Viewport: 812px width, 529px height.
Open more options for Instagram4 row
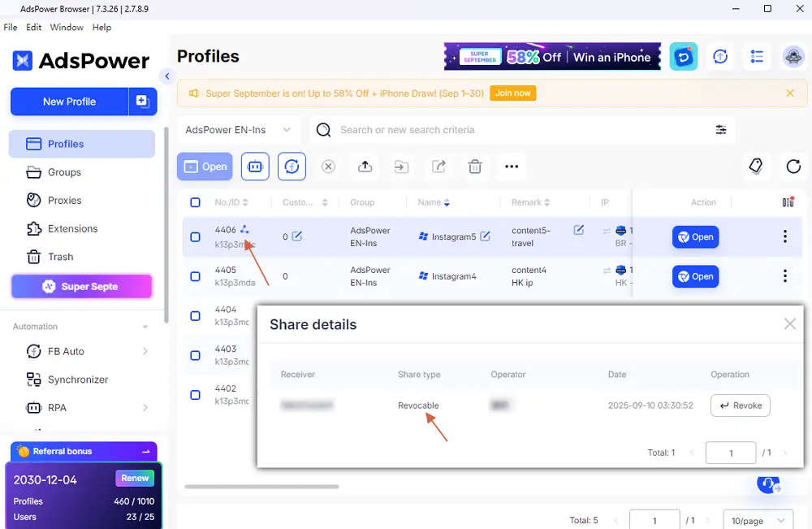785,276
